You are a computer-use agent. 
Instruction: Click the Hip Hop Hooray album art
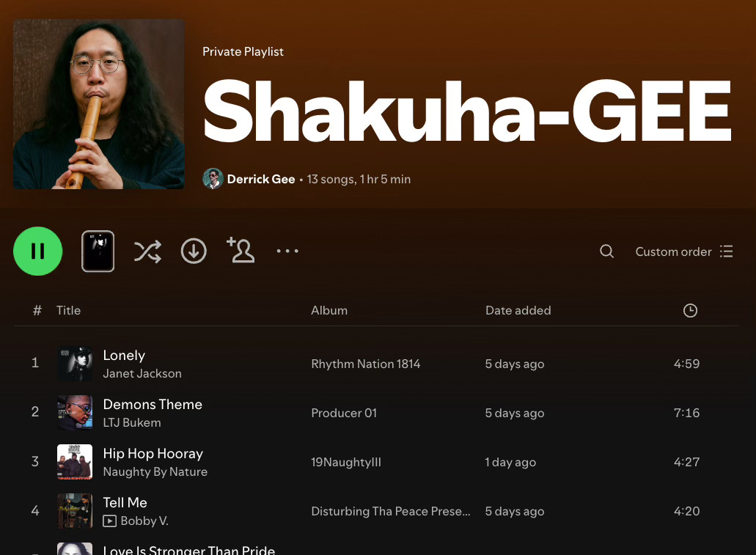coord(75,461)
